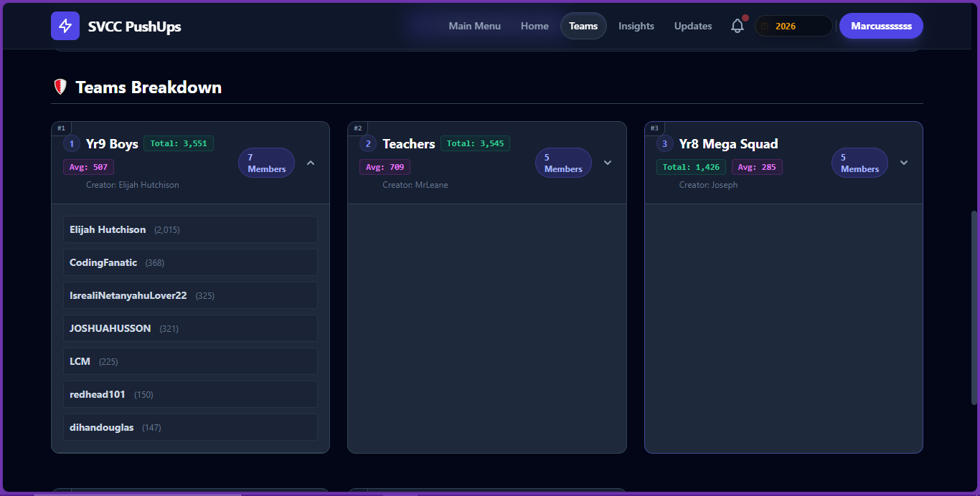The width and height of the screenshot is (980, 496).
Task: Click the rank 3 circle badge for Yr8 Mega Squad
Action: pos(665,144)
